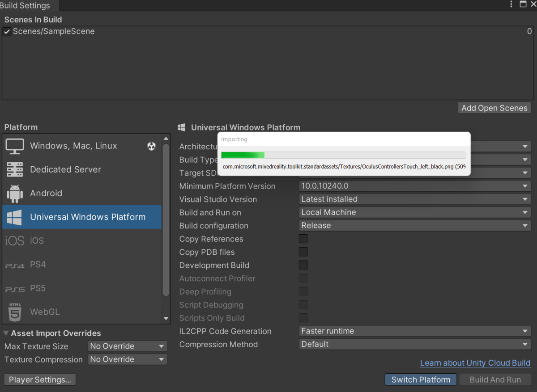Open Player Settings
The image size is (537, 392).
coord(40,380)
